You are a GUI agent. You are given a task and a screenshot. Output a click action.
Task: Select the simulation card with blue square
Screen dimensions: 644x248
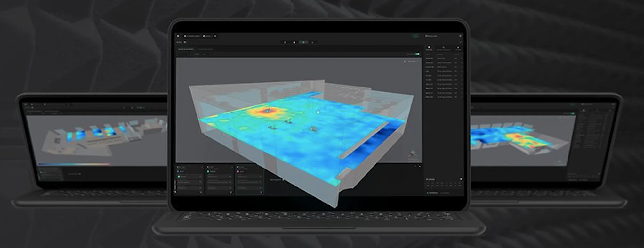[x=189, y=180]
